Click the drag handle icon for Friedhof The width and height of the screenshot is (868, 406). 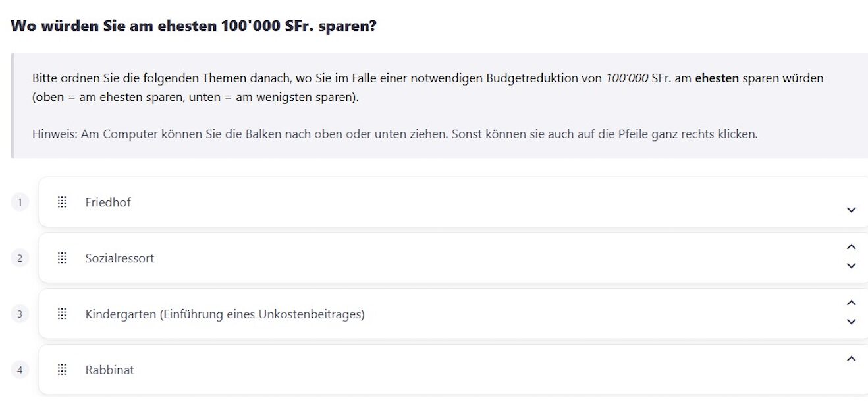click(x=62, y=202)
